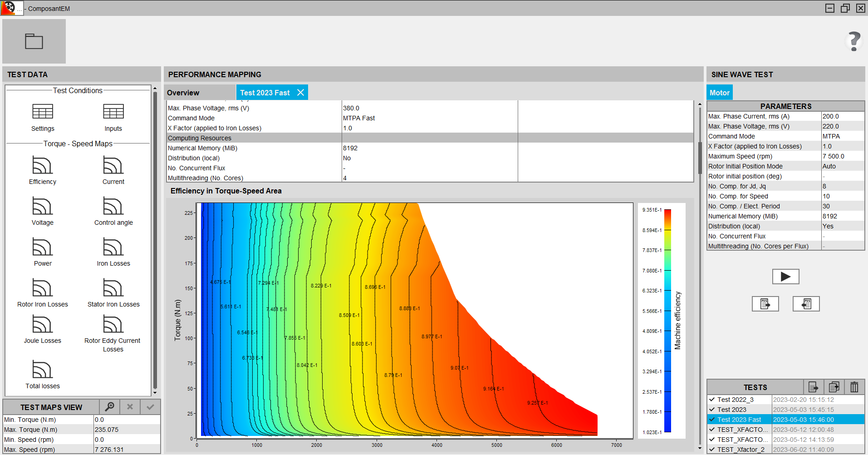This screenshot has height=455, width=868.
Task: Open the Iron Losses map
Action: pyautogui.click(x=113, y=248)
